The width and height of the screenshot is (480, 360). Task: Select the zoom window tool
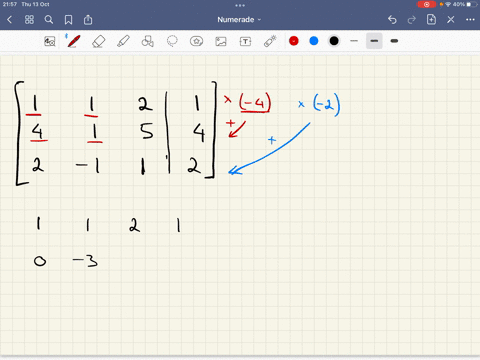[50, 41]
